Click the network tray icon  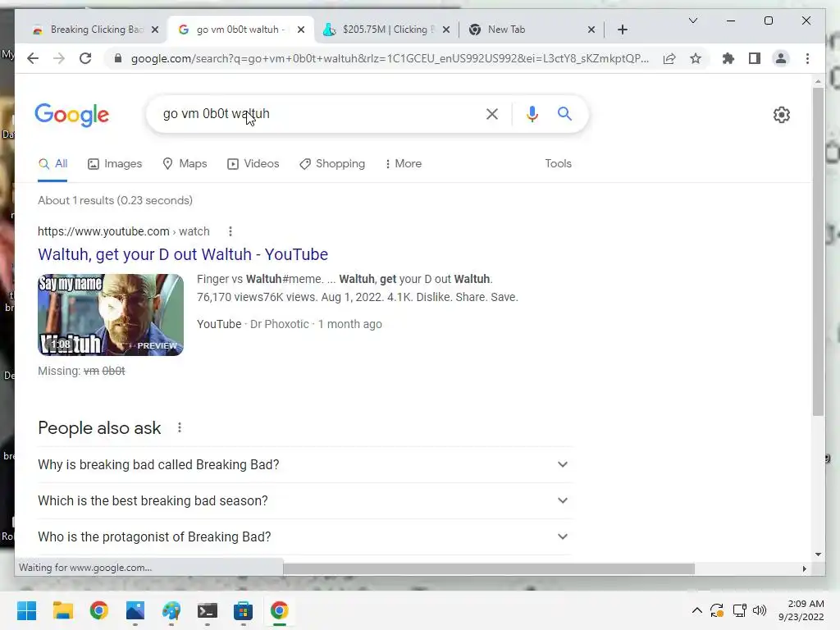[739, 610]
